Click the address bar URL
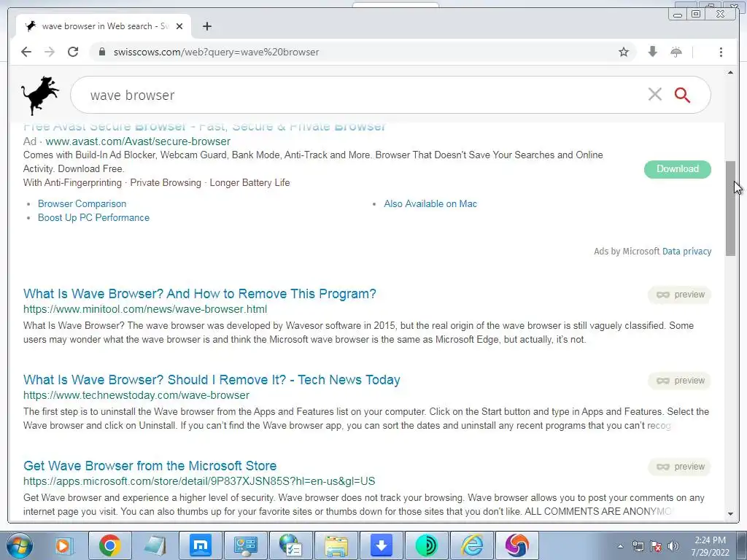Viewport: 747px width, 560px height. point(216,52)
